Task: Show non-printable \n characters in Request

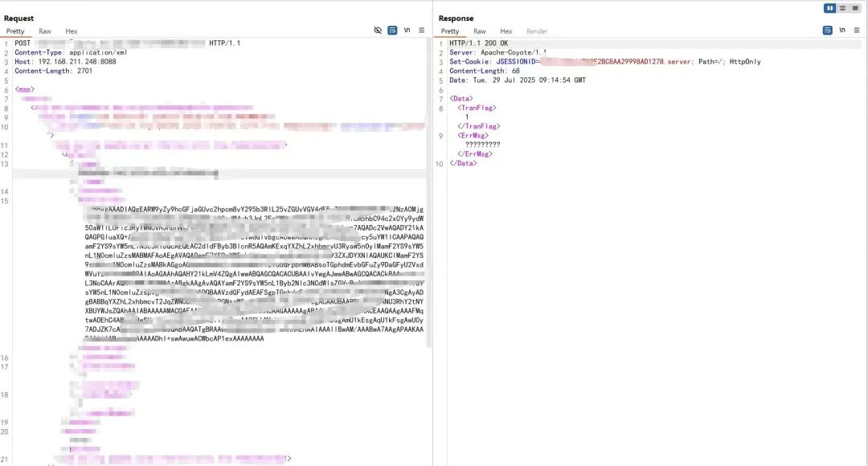Action: [x=407, y=31]
